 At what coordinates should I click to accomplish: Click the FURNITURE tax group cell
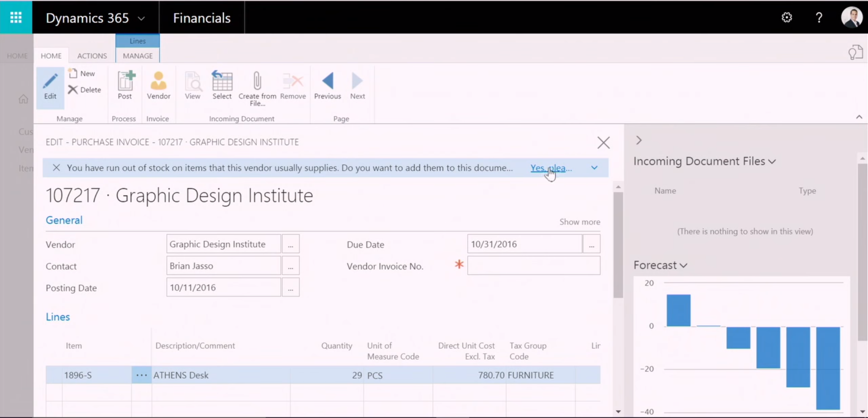click(x=541, y=375)
